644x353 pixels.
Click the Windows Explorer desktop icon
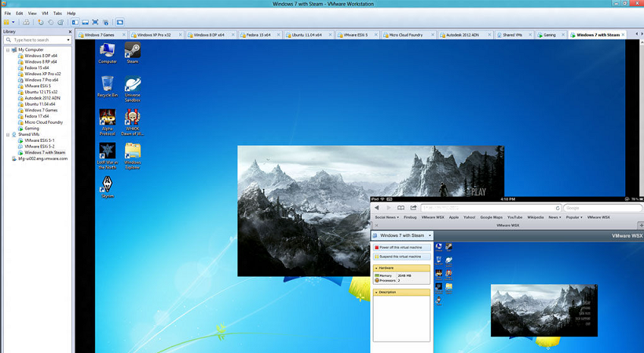pyautogui.click(x=132, y=156)
